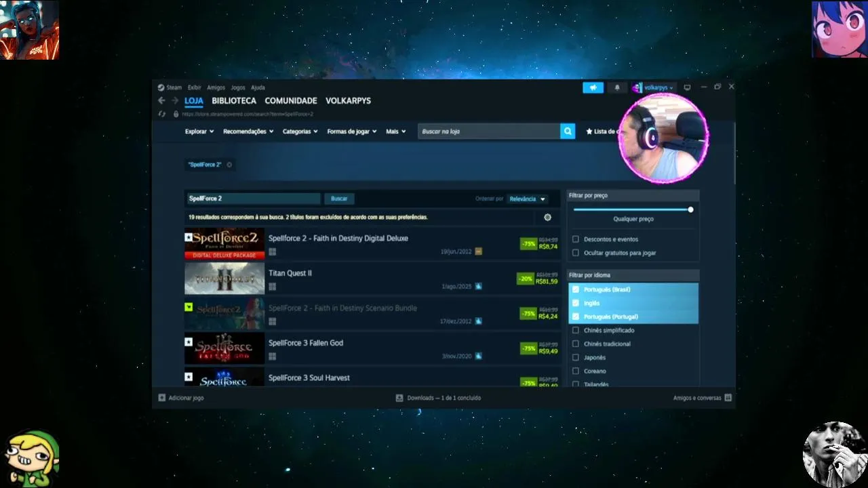Click the Buscar na loja search field
This screenshot has width=868, height=488.
(489, 131)
